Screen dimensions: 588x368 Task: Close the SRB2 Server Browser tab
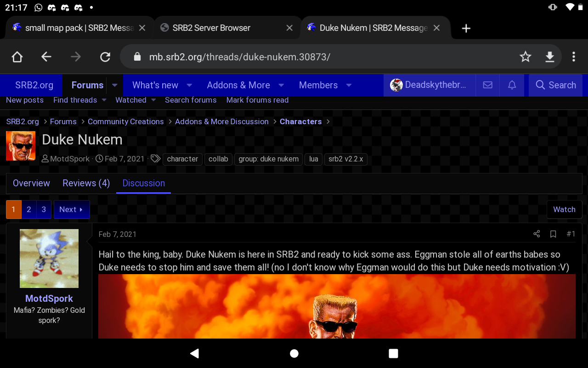pos(289,28)
